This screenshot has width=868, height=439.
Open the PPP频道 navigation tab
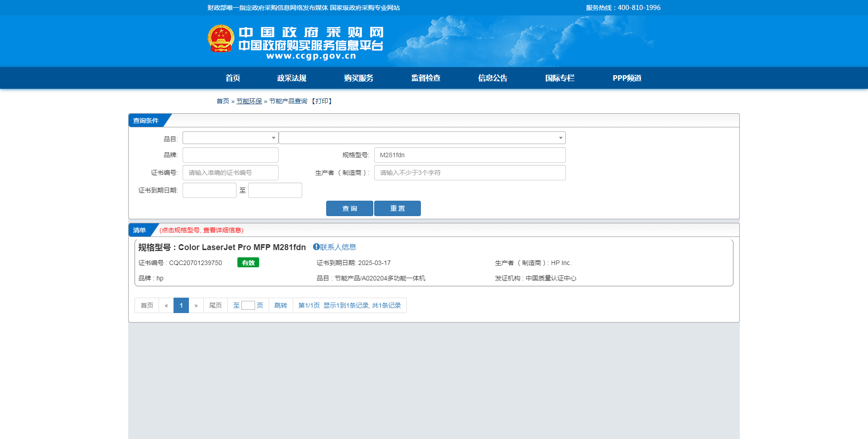click(627, 78)
